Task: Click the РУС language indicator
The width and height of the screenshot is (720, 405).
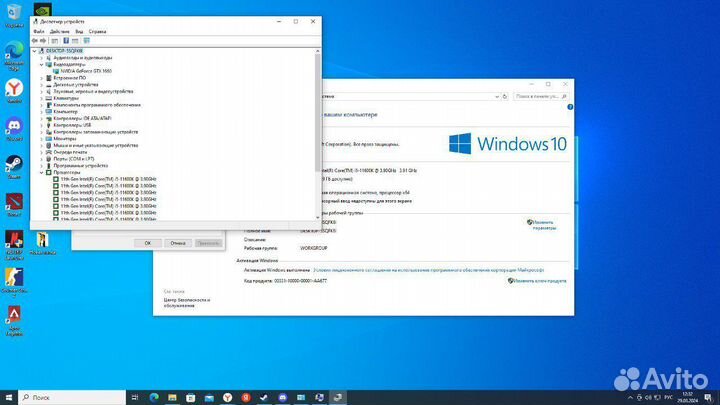Action: click(669, 398)
